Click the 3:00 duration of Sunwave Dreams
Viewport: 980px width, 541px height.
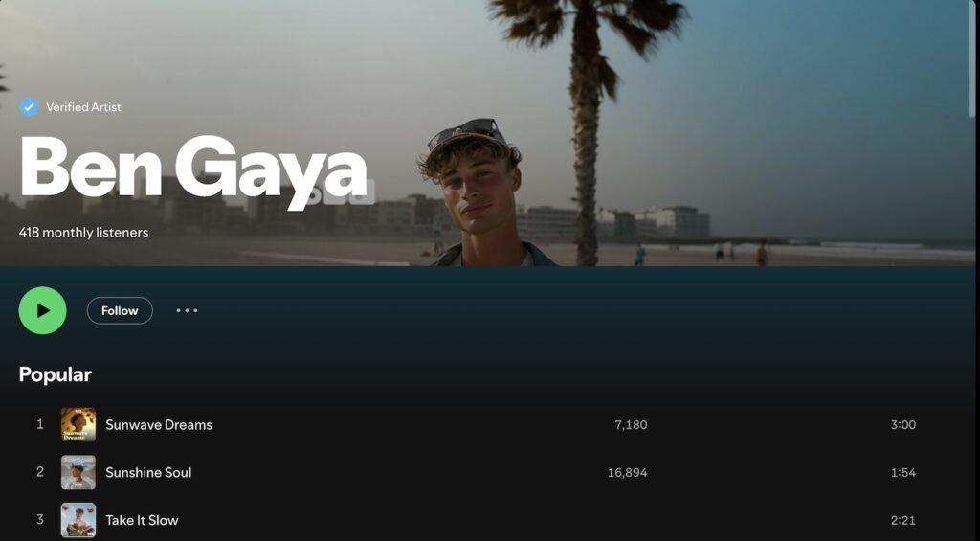[903, 425]
